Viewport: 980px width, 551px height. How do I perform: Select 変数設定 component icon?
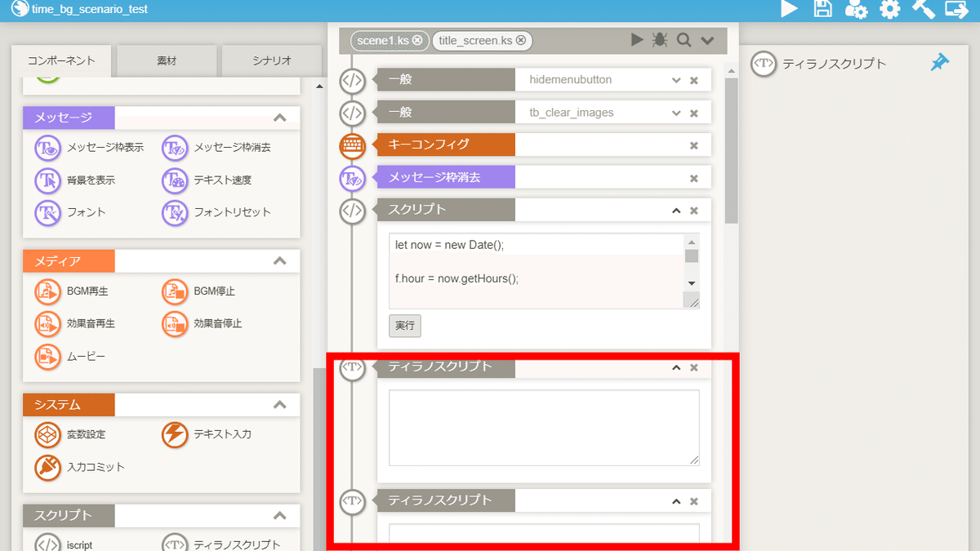[x=48, y=435]
